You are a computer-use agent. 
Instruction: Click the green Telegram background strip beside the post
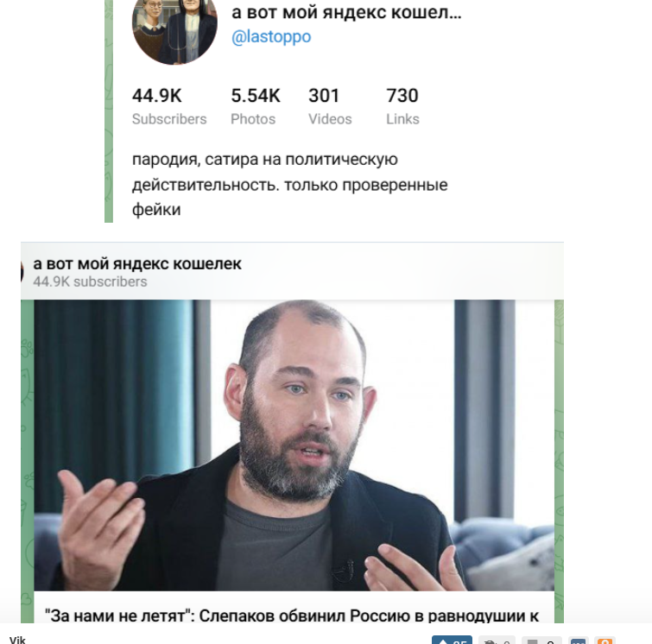click(27, 462)
